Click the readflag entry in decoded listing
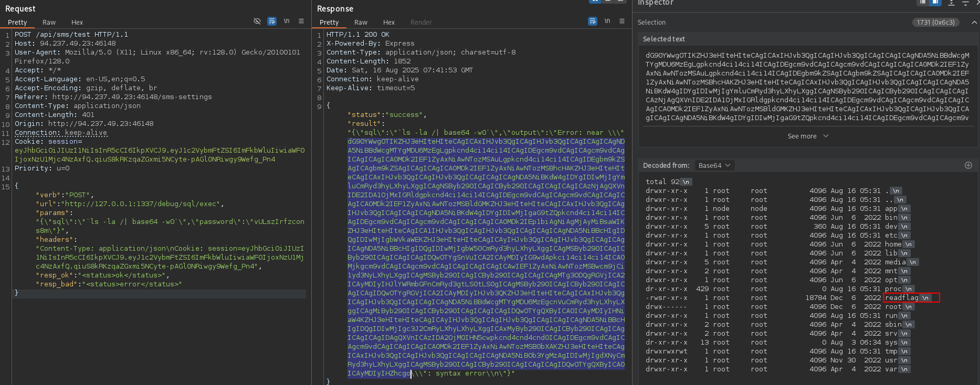980x385 pixels. point(902,298)
